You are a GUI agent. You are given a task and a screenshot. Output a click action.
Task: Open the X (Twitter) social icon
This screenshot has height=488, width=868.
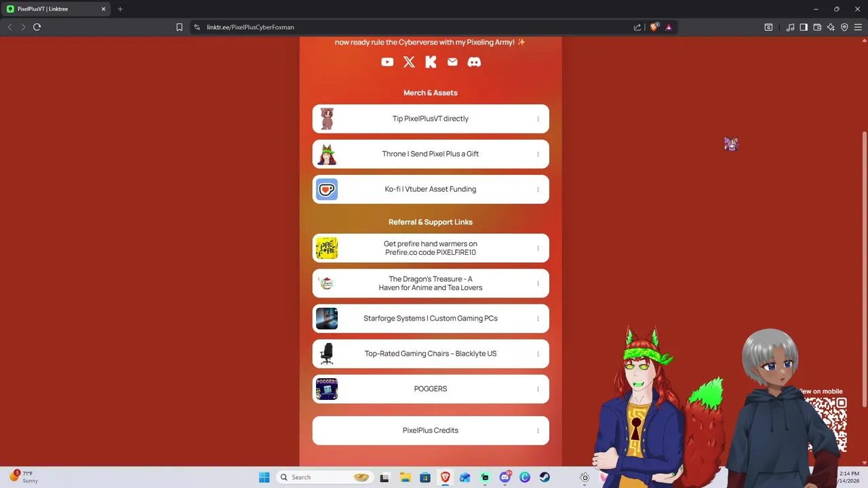point(409,62)
